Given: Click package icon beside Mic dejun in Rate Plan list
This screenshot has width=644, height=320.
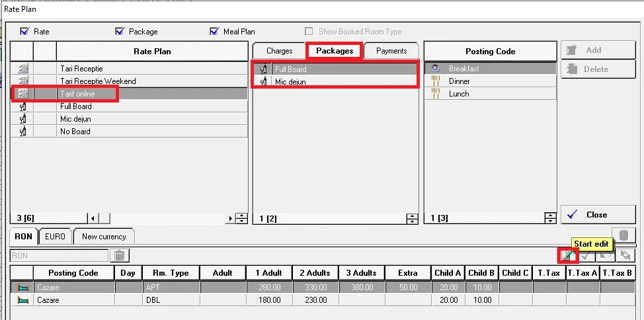Looking at the screenshot, I should [x=23, y=119].
